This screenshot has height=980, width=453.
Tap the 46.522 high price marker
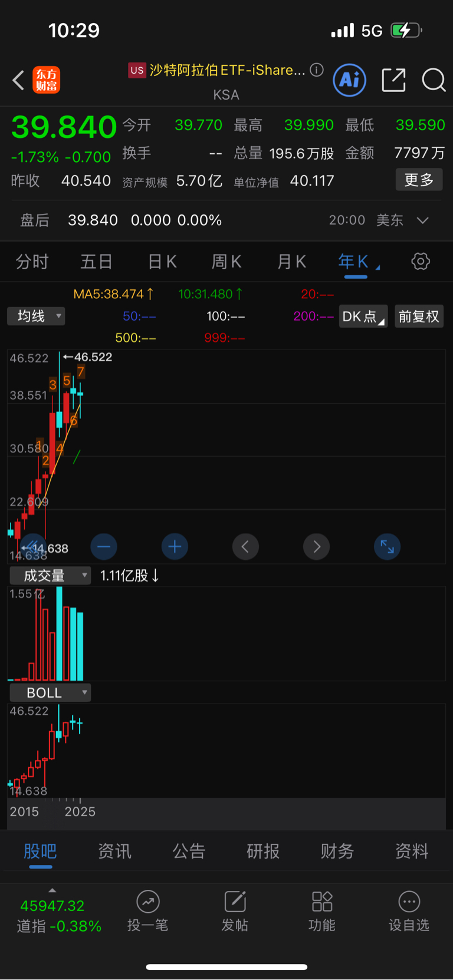(88, 357)
